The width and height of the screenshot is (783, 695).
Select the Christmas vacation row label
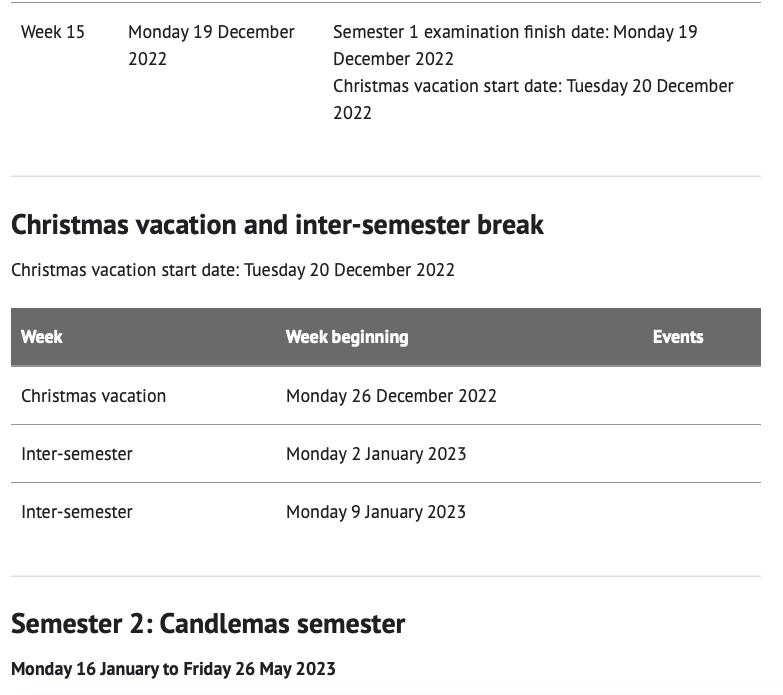coord(94,396)
